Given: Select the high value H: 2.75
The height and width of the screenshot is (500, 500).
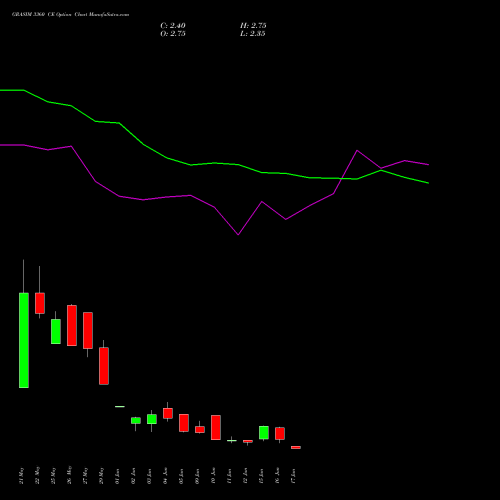Looking at the screenshot, I should point(253,26).
